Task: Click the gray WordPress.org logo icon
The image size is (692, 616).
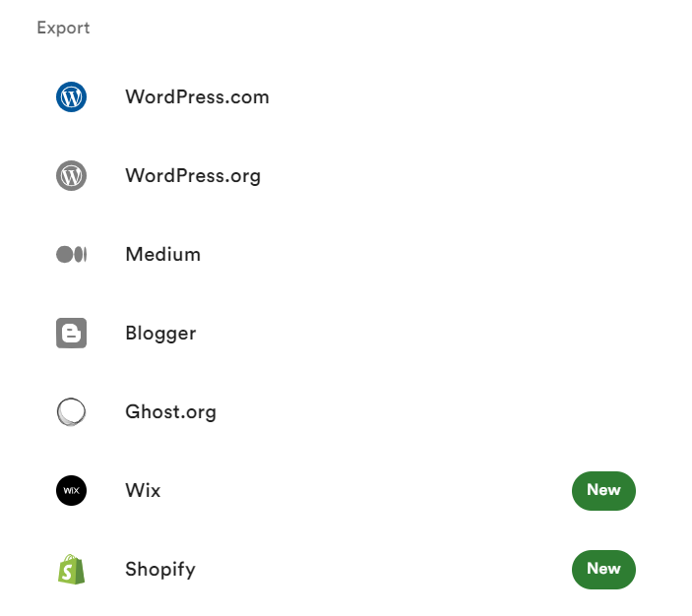Action: click(x=71, y=175)
